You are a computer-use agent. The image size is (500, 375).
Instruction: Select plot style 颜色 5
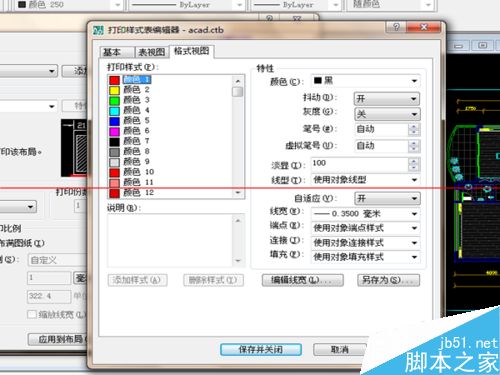click(x=136, y=121)
